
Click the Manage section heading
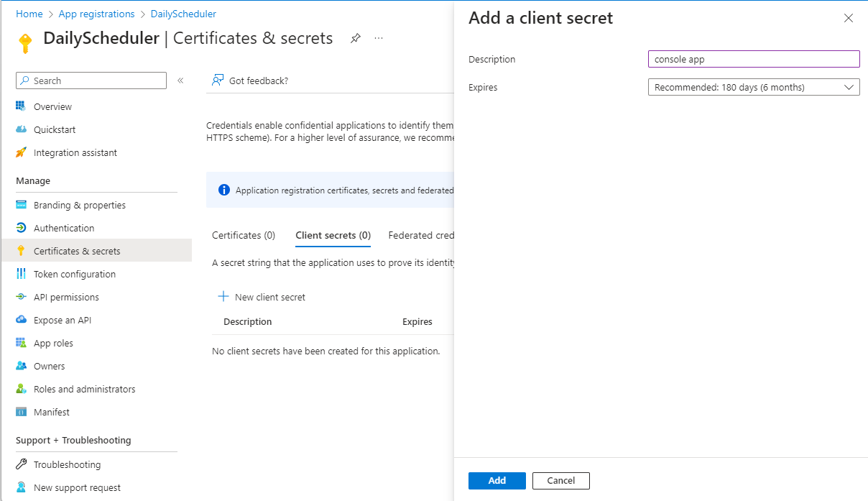pos(33,180)
